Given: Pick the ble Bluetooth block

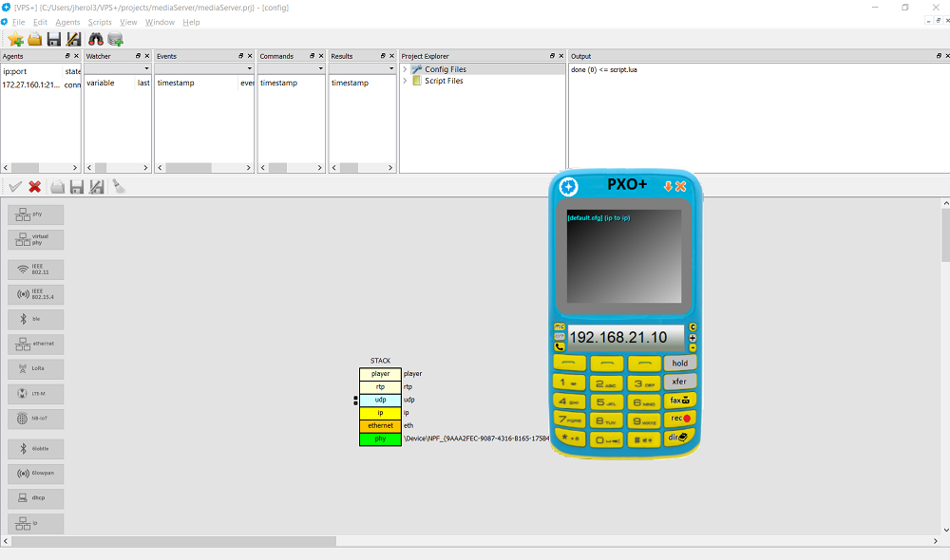Looking at the screenshot, I should pos(36,319).
